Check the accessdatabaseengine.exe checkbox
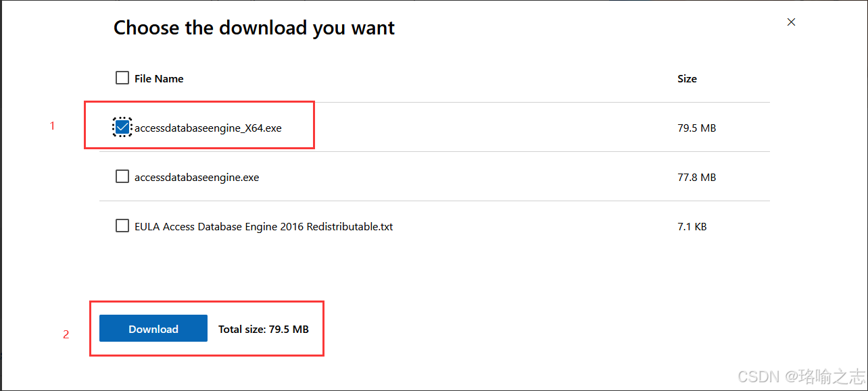 point(122,176)
